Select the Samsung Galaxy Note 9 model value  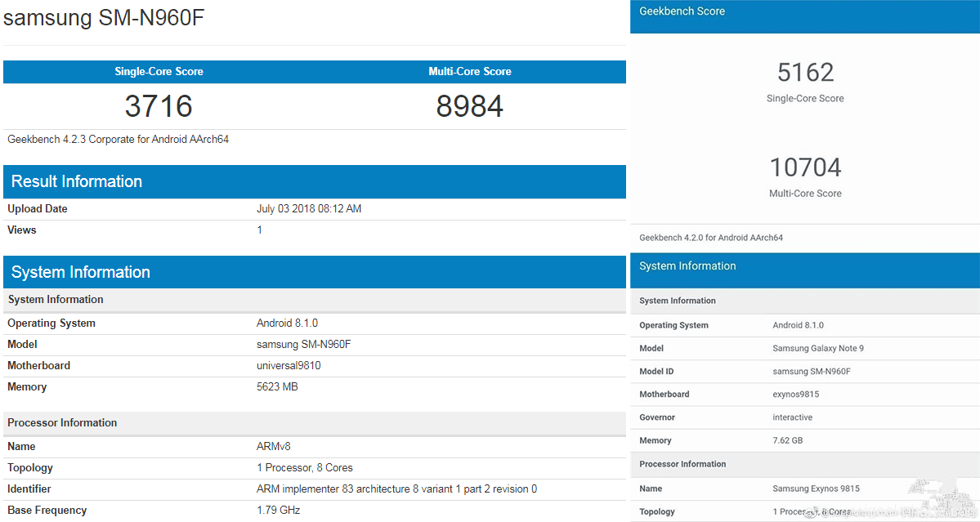[817, 349]
